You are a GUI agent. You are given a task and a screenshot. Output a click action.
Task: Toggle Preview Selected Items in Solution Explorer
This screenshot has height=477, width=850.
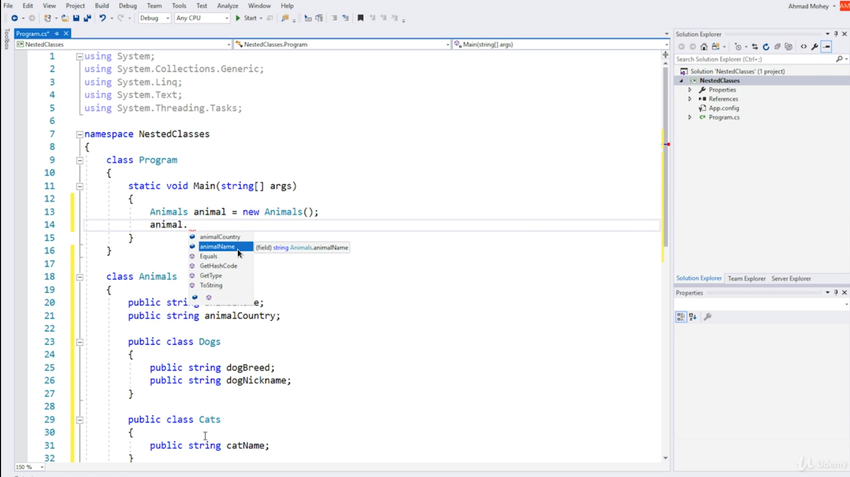pyautogui.click(x=827, y=47)
